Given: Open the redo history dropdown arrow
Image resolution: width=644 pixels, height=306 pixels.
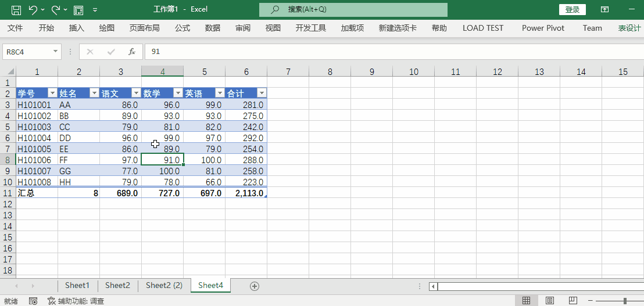Looking at the screenshot, I should [x=65, y=10].
